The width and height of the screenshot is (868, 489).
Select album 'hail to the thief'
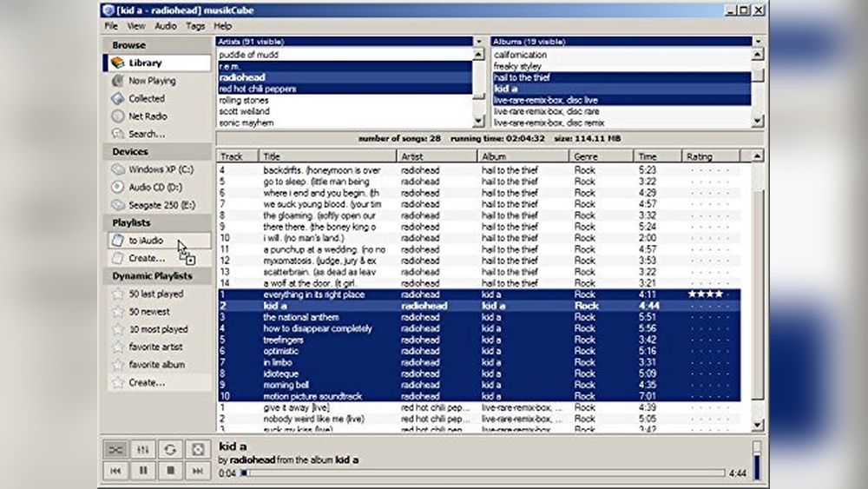621,77
